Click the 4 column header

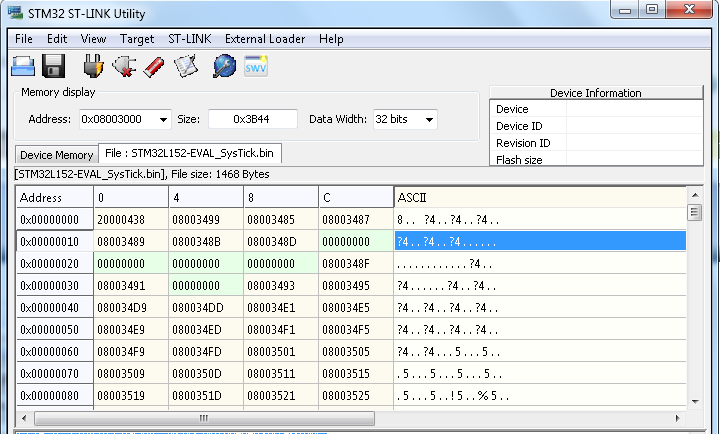click(x=206, y=197)
